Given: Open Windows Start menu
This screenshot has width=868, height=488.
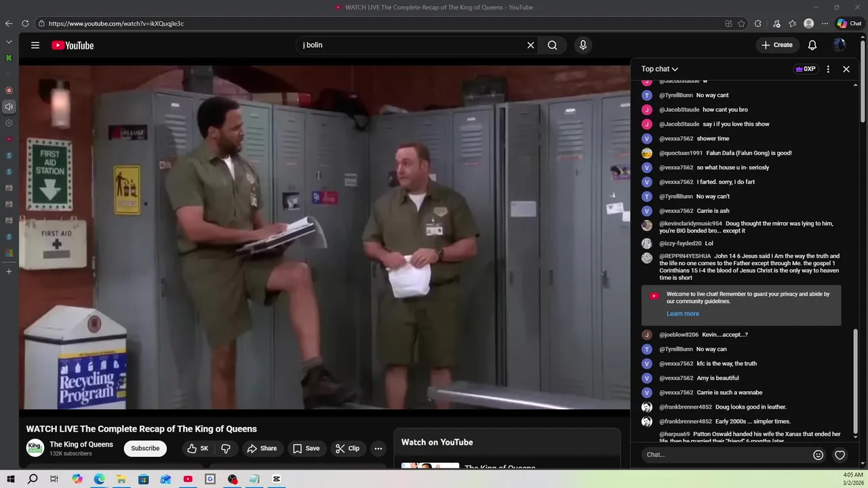Looking at the screenshot, I should (11, 479).
